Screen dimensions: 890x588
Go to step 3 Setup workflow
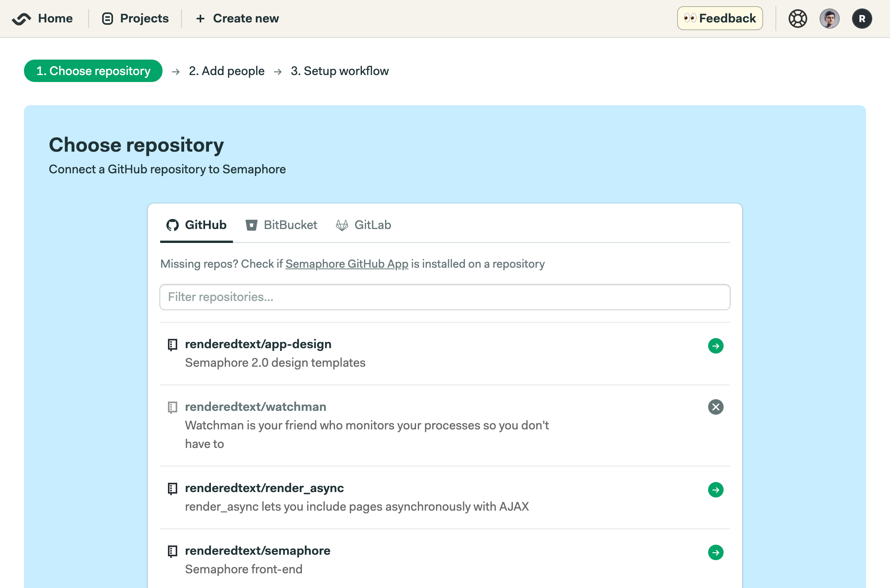[340, 71]
